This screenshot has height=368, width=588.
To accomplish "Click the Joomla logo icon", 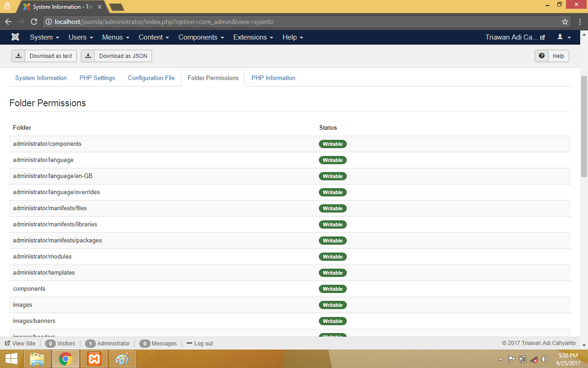I will pos(15,37).
